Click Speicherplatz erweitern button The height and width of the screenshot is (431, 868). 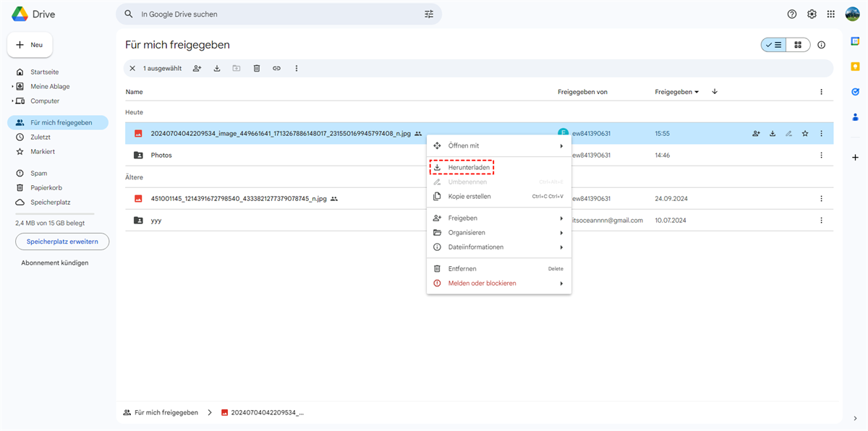click(x=62, y=242)
